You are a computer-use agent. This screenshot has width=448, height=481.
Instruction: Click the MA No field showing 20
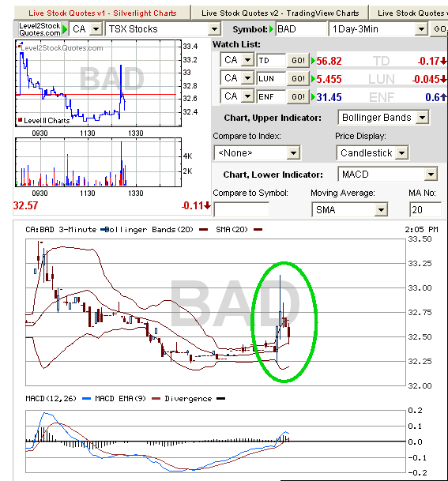point(425,209)
